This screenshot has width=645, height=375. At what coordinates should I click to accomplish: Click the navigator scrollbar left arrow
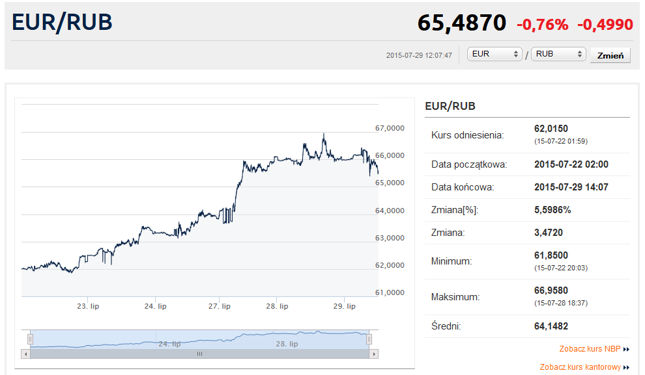point(26,354)
